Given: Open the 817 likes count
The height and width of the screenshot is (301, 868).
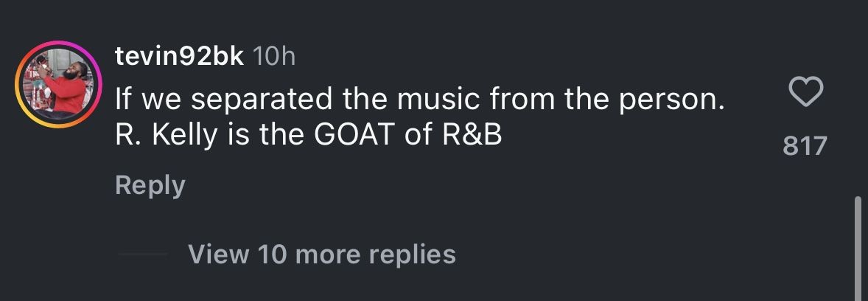Looking at the screenshot, I should click(x=805, y=146).
